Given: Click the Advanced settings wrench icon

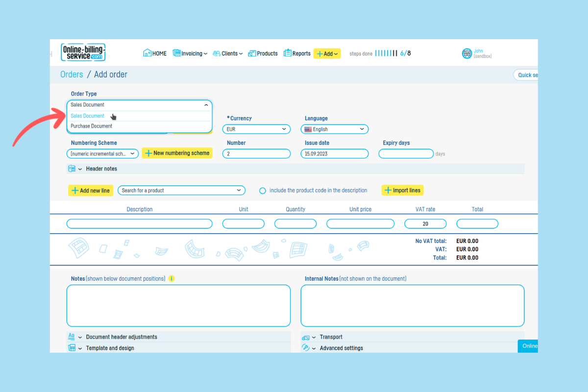Looking at the screenshot, I should pyautogui.click(x=306, y=348).
